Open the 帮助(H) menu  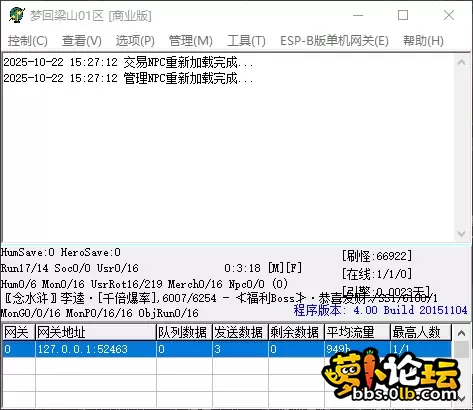click(x=423, y=41)
